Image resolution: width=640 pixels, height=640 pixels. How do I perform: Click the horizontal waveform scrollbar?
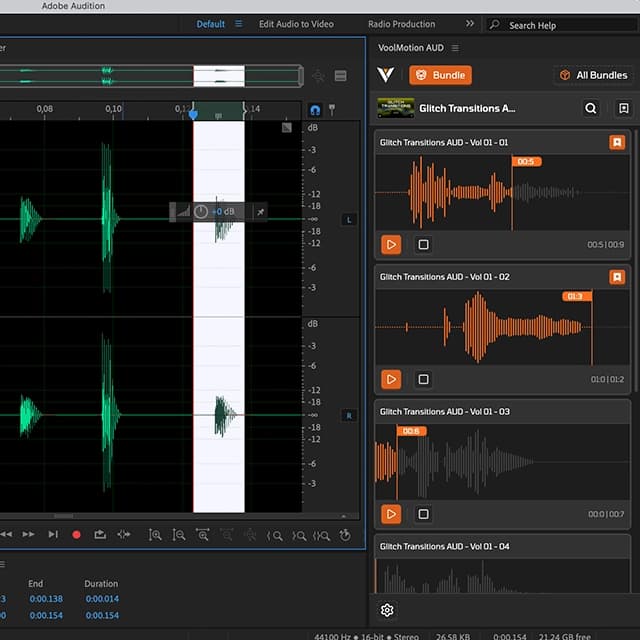[x=64, y=516]
